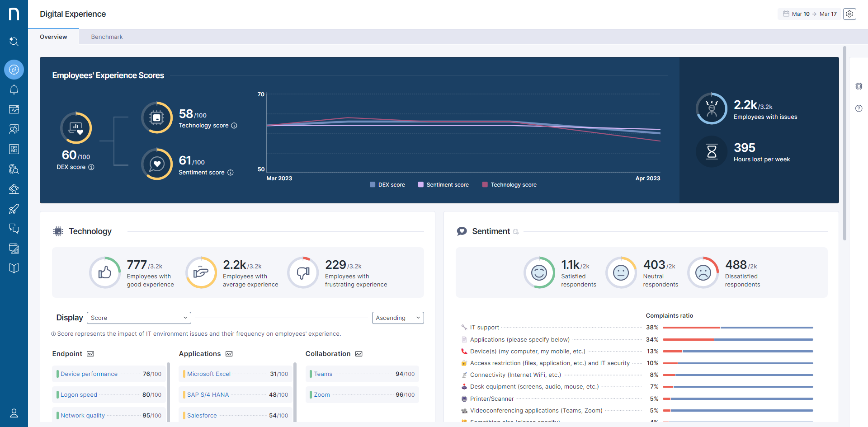Image resolution: width=868 pixels, height=427 pixels.
Task: Click the help question mark icon
Action: tap(859, 108)
